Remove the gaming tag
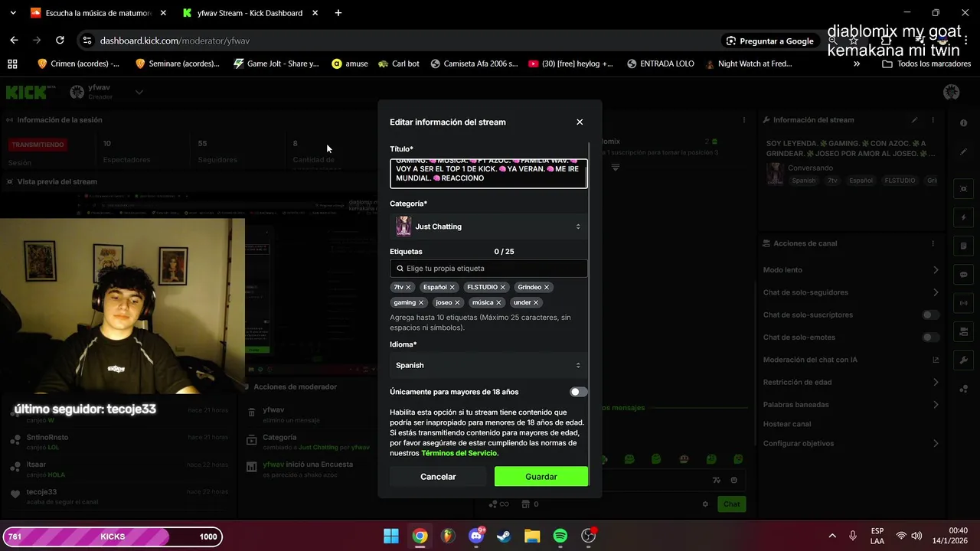Image resolution: width=980 pixels, height=551 pixels. click(x=421, y=302)
